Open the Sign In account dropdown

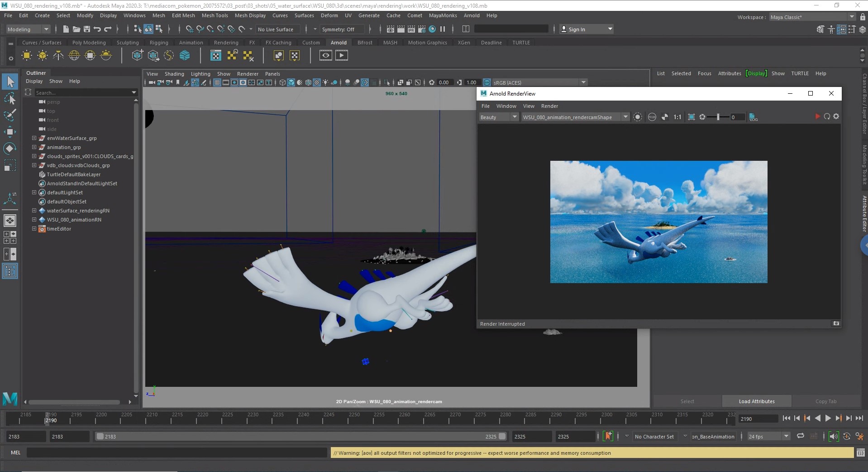point(587,29)
